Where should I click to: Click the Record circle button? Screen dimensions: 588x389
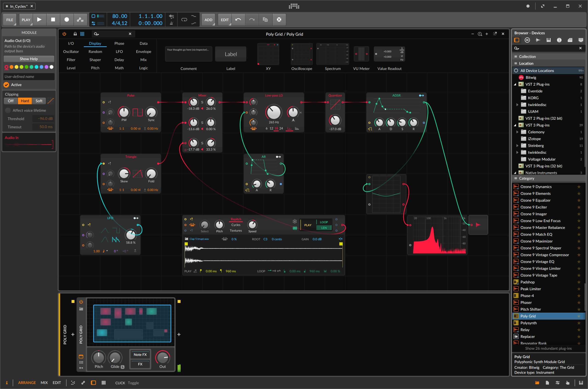66,20
